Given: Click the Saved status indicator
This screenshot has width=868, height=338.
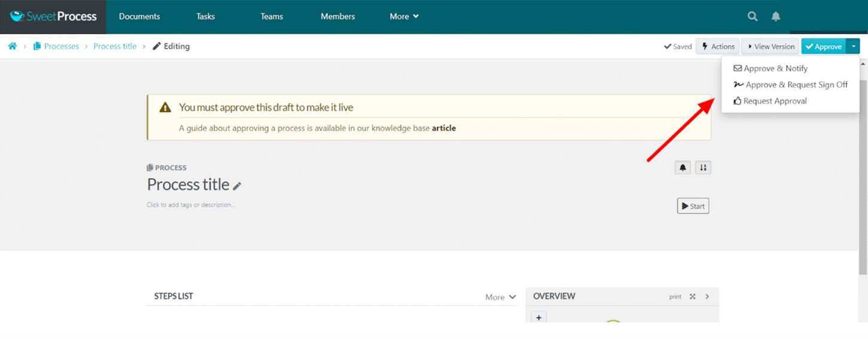Looking at the screenshot, I should 678,46.
